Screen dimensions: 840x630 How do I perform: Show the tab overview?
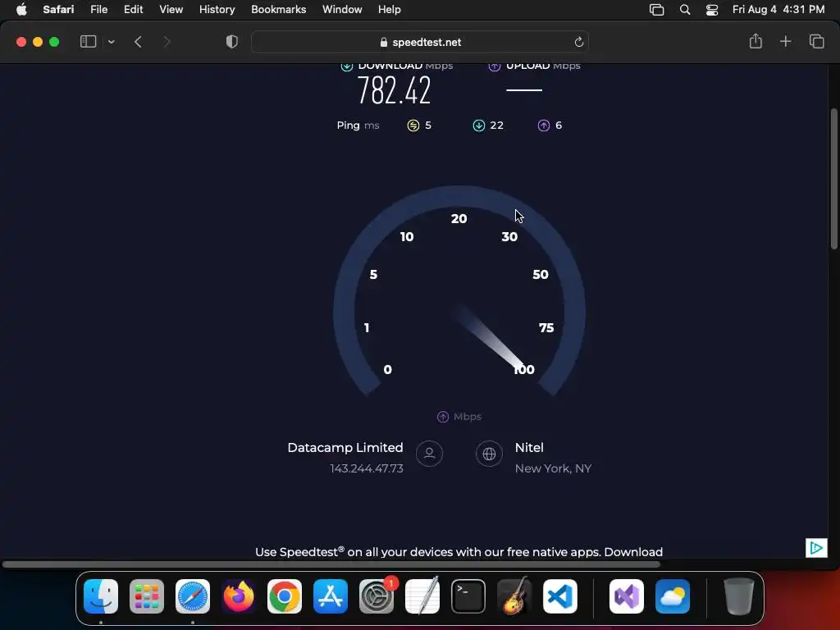pyautogui.click(x=816, y=41)
